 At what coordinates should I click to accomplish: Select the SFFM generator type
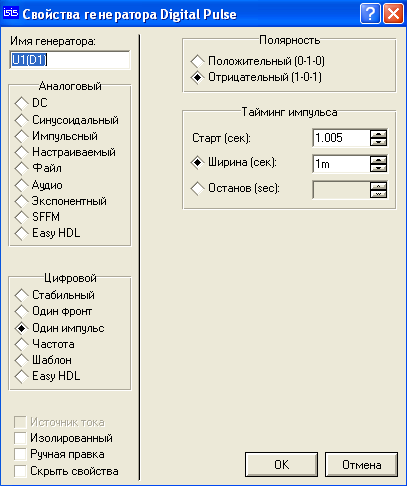pyautogui.click(x=37, y=217)
